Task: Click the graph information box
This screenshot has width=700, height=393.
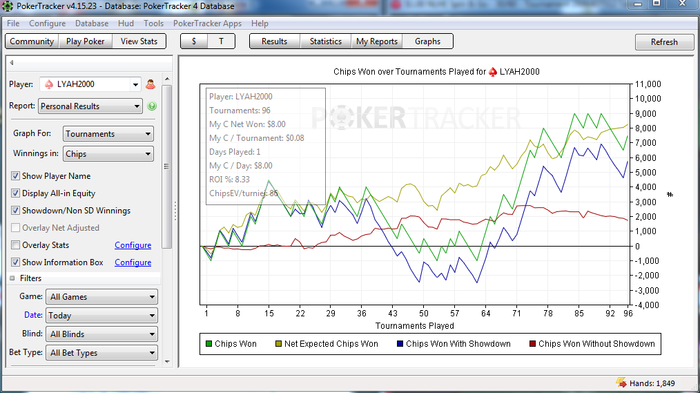Action: tap(265, 146)
